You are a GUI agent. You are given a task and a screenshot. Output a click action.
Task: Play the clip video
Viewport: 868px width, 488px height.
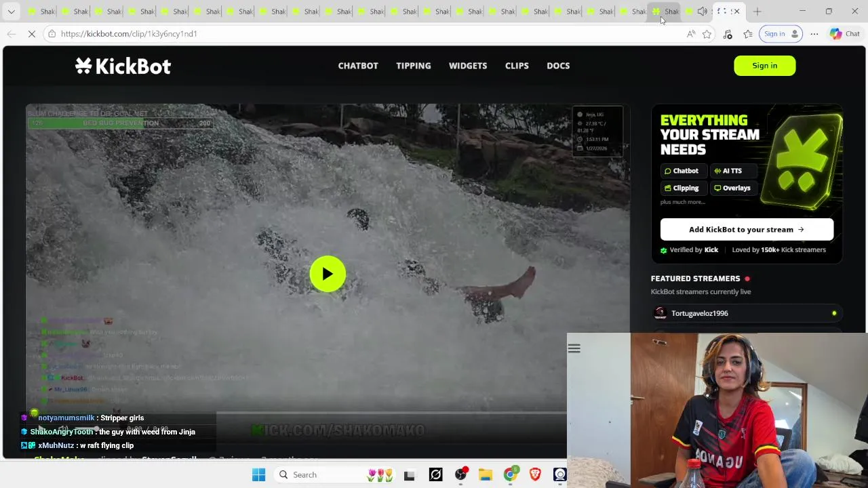tap(328, 274)
